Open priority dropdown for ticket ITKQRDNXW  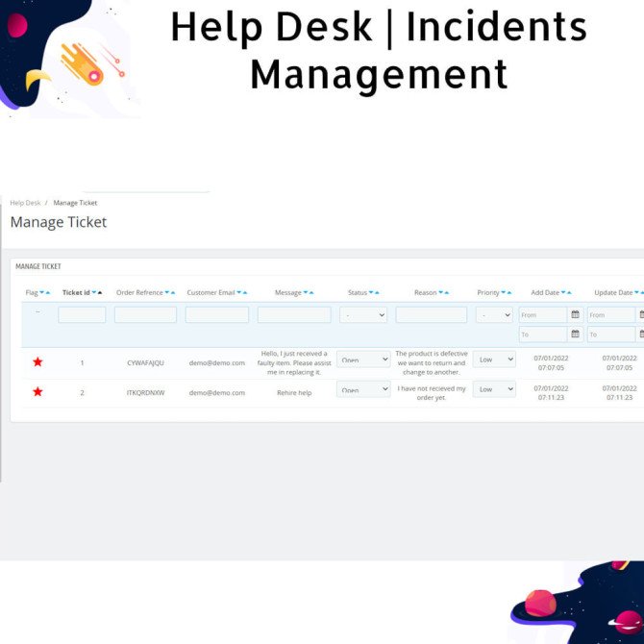(x=494, y=389)
